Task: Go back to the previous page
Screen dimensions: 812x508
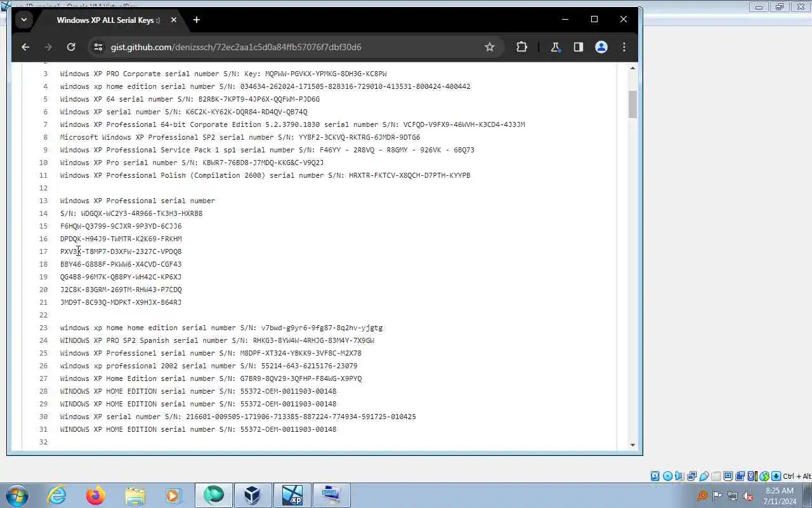Action: [25, 47]
